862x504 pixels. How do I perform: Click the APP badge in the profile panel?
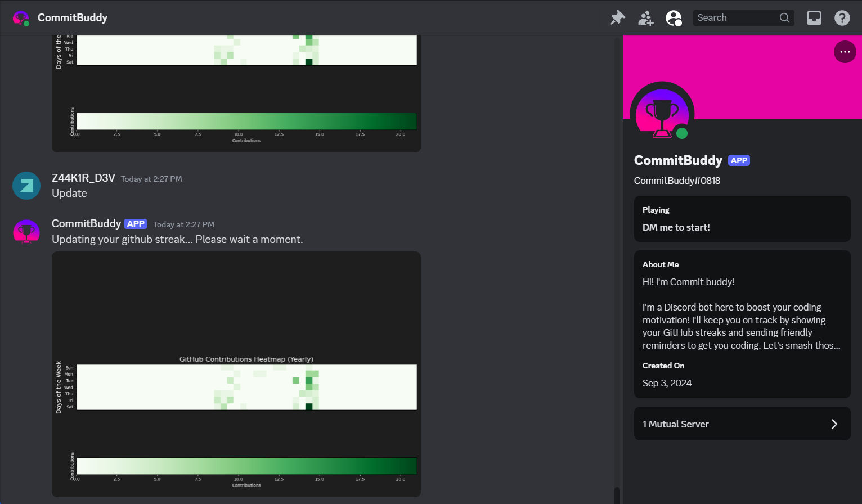point(739,160)
